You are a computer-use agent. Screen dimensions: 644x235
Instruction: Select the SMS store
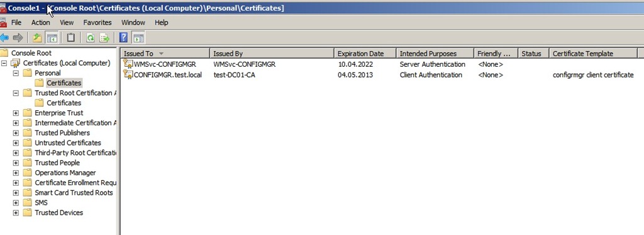[x=41, y=202]
